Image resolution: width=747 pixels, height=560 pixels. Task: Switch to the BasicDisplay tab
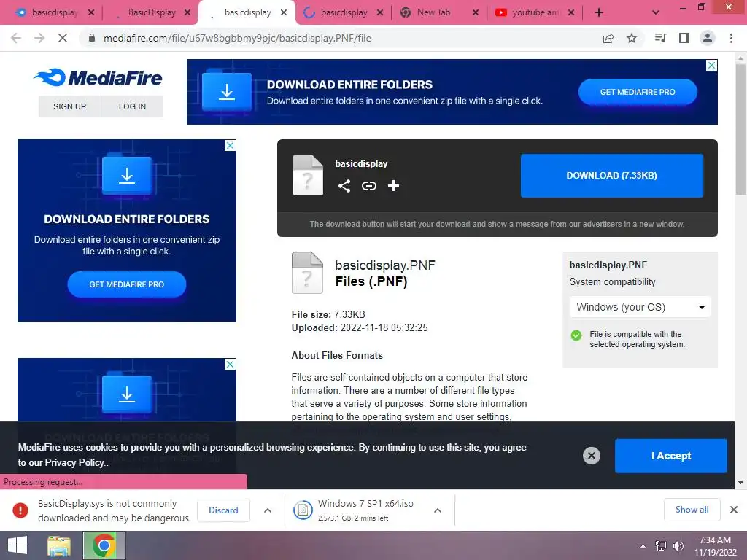click(x=152, y=12)
